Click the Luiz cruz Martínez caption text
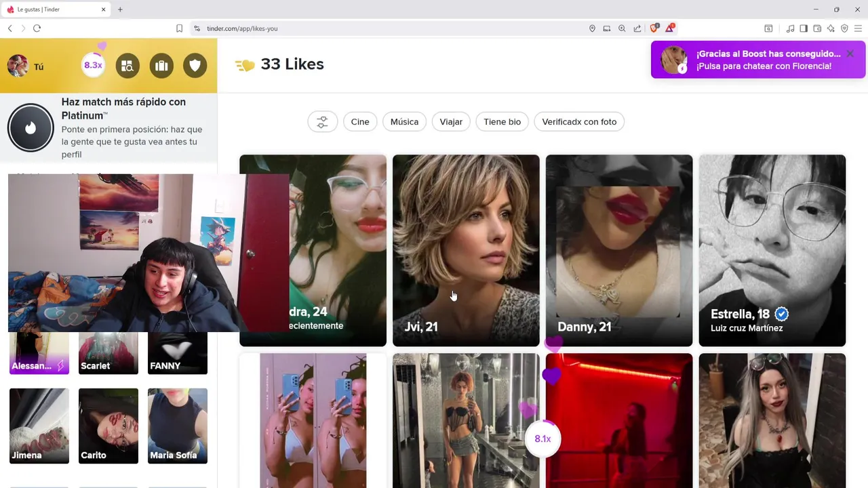The width and height of the screenshot is (868, 488). [x=747, y=328]
